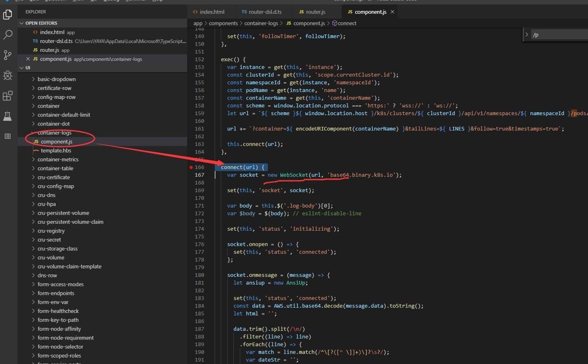Click the flask test icon in activity bar
The width and height of the screenshot is (588, 364).
(x=8, y=116)
